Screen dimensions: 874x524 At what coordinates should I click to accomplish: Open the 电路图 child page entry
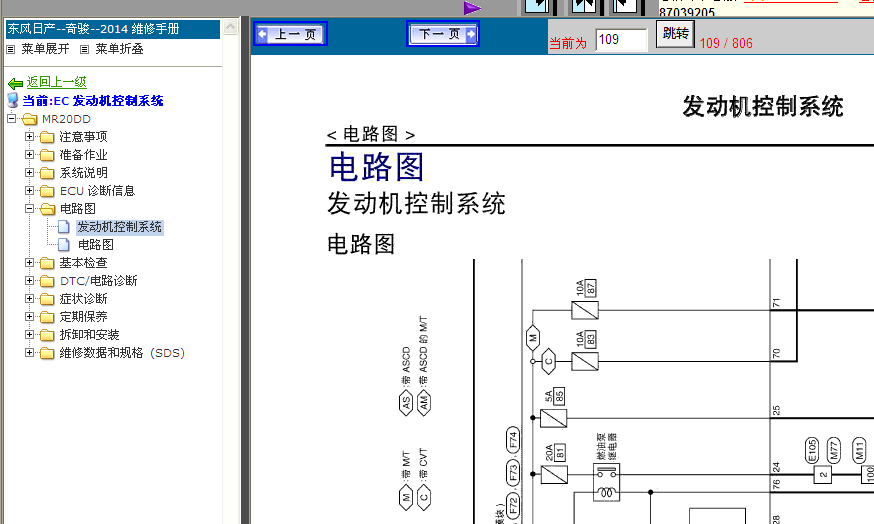[96, 245]
